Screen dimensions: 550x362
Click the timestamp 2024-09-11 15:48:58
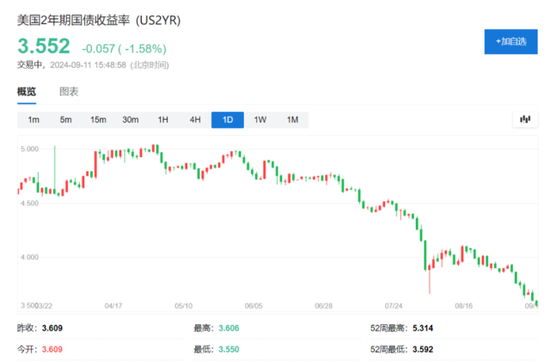[88, 65]
